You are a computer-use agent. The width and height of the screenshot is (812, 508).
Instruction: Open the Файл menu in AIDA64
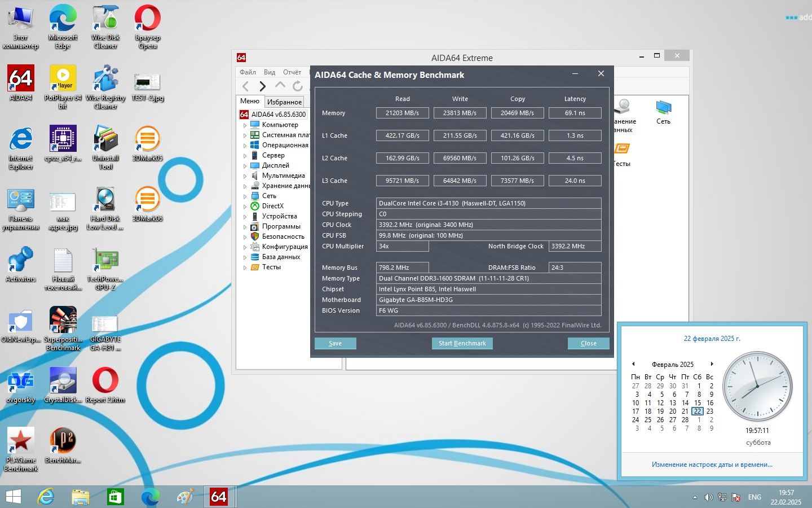pyautogui.click(x=248, y=72)
